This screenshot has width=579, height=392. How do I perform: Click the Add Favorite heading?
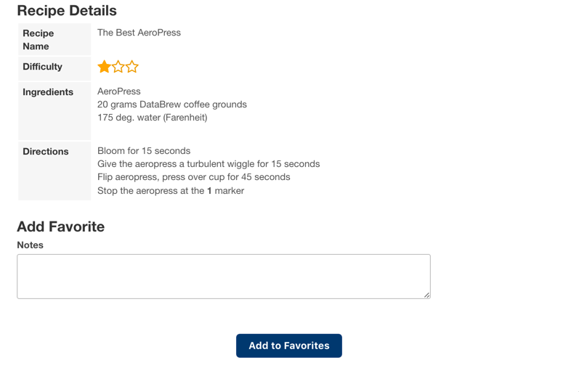coord(61,226)
